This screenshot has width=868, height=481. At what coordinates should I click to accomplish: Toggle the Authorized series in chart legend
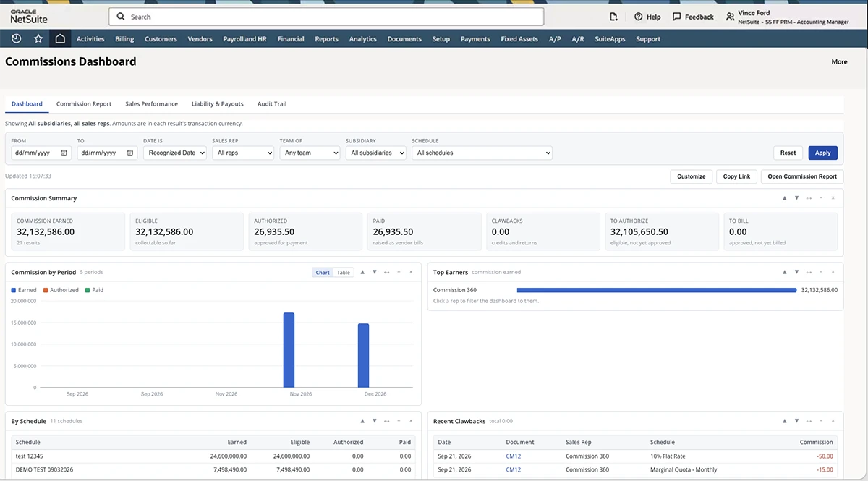[61, 290]
